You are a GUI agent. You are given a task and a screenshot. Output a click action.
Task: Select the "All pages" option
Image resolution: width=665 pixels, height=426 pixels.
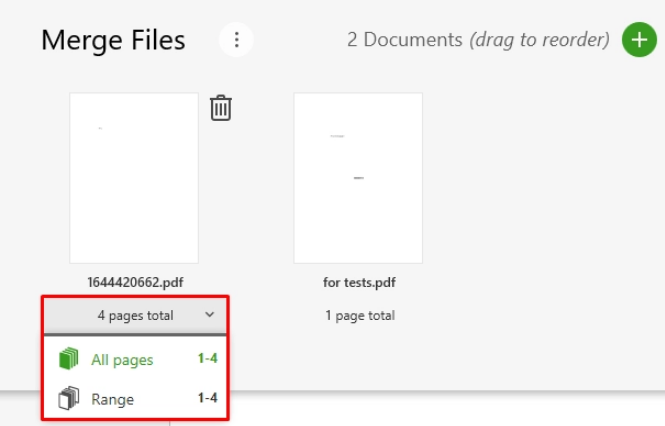tap(122, 359)
